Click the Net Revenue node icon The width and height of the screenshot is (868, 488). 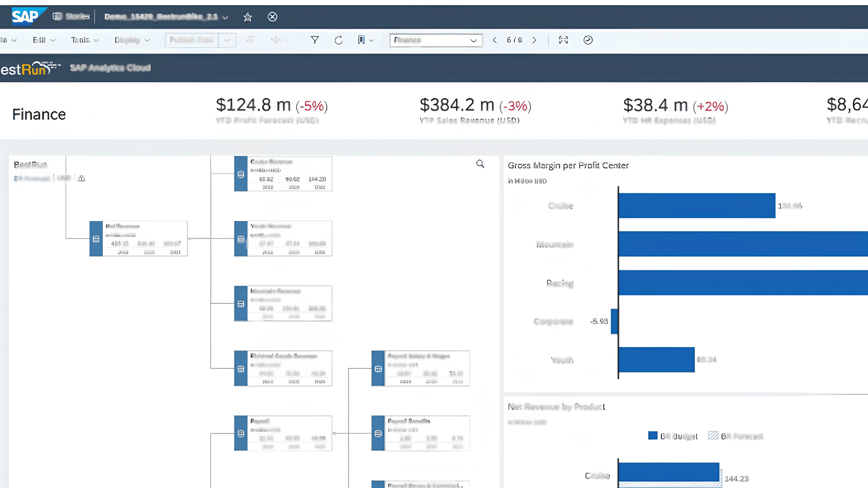click(x=96, y=239)
